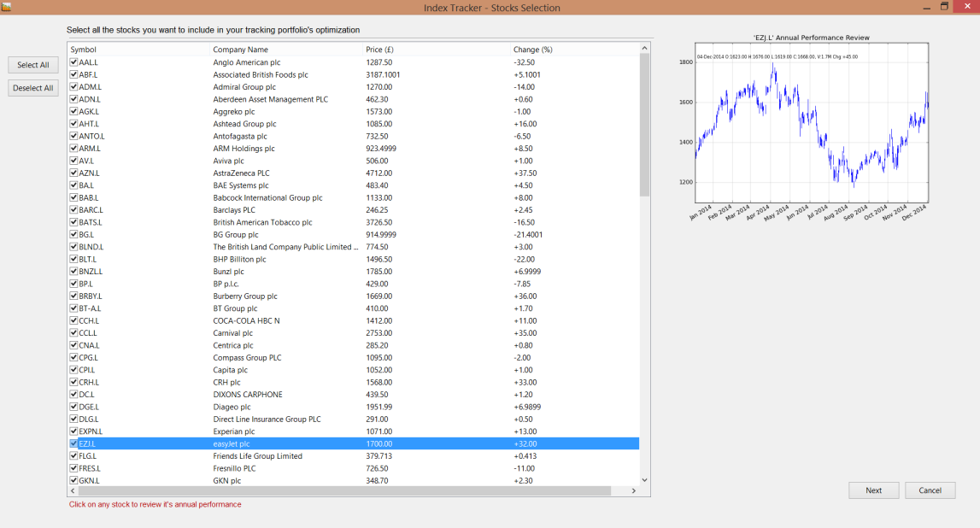
Task: Select the Compass Group PLC row
Action: (x=354, y=357)
